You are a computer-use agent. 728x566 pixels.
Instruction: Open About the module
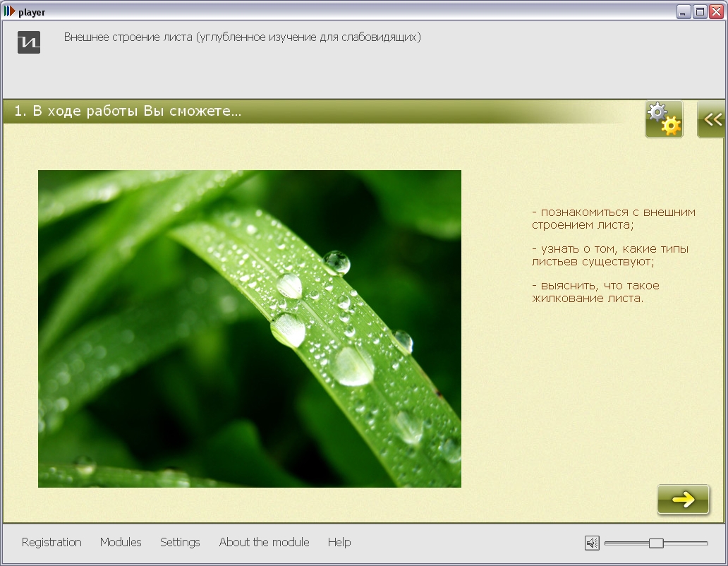pos(264,542)
